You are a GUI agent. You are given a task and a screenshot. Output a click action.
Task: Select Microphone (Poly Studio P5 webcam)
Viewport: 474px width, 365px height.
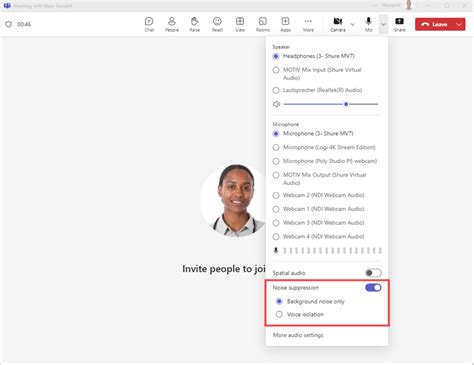325,161
